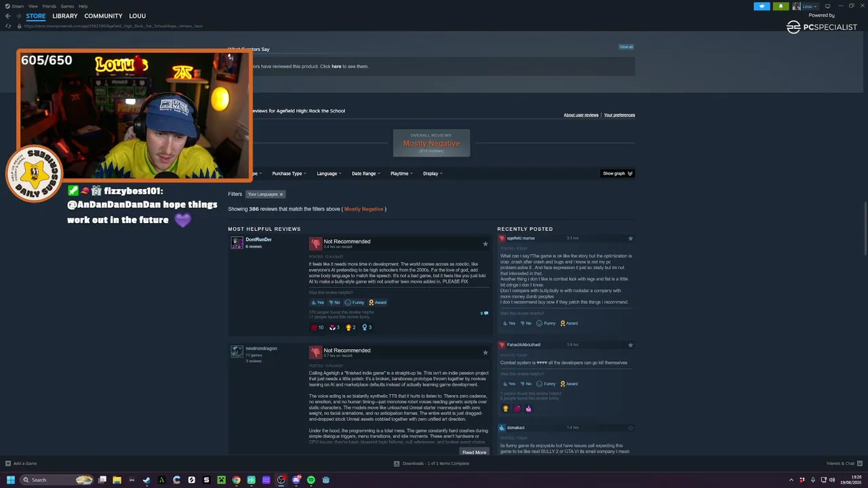Open the Games menu

click(x=67, y=6)
